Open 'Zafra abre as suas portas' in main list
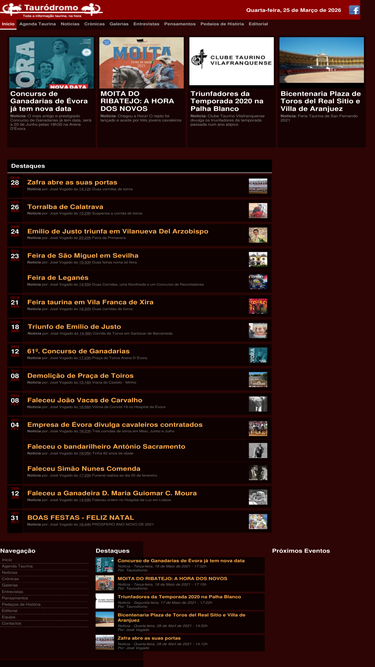 point(72,182)
